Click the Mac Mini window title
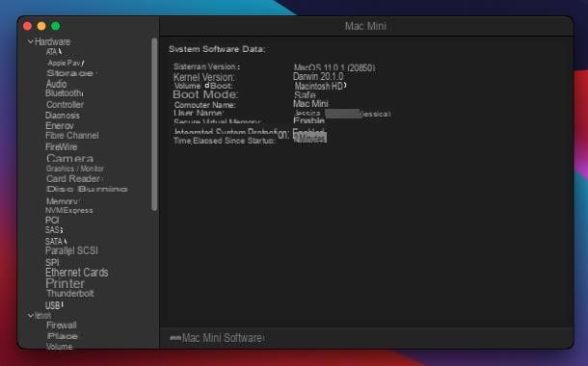588x366 pixels. pos(365,26)
